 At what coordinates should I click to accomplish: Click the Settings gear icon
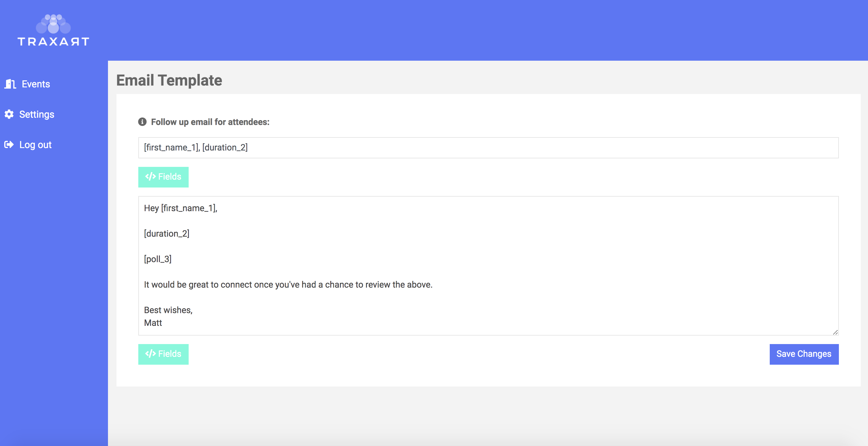[9, 114]
